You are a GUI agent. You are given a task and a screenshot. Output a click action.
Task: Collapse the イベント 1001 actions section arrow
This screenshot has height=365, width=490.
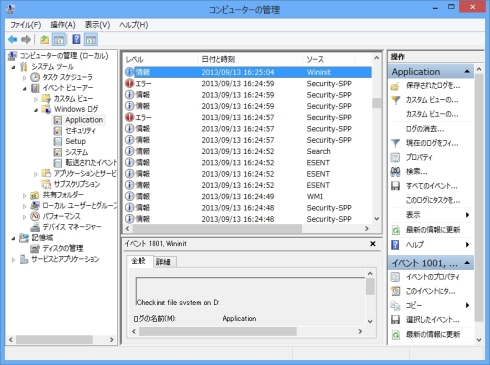(467, 263)
